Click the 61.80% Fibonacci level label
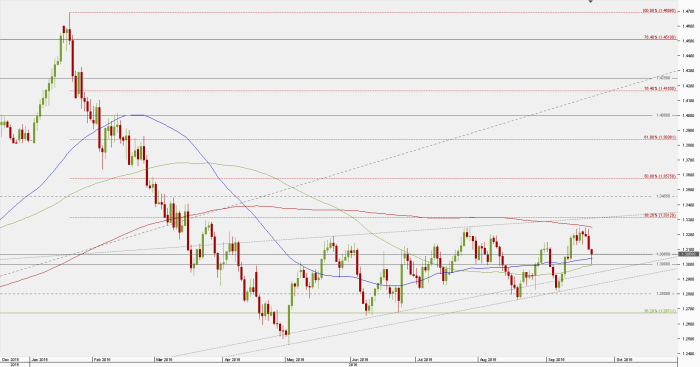Image resolution: width=700 pixels, height=367 pixels. point(660,138)
